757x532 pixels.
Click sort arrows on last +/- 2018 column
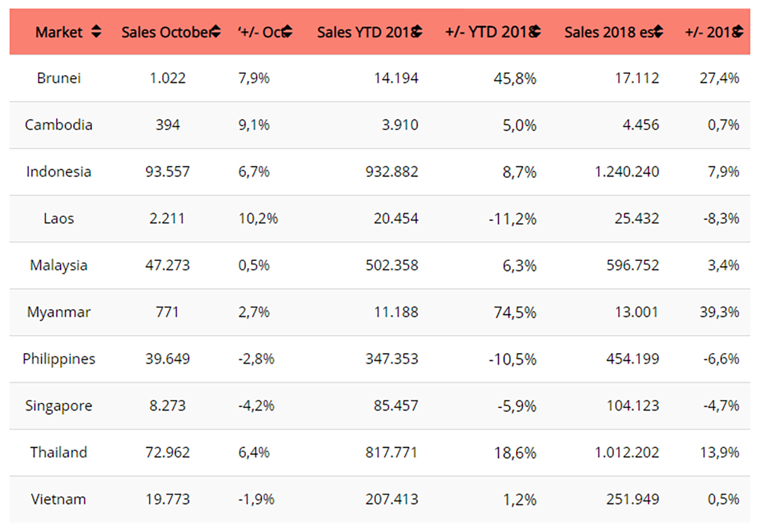point(738,32)
